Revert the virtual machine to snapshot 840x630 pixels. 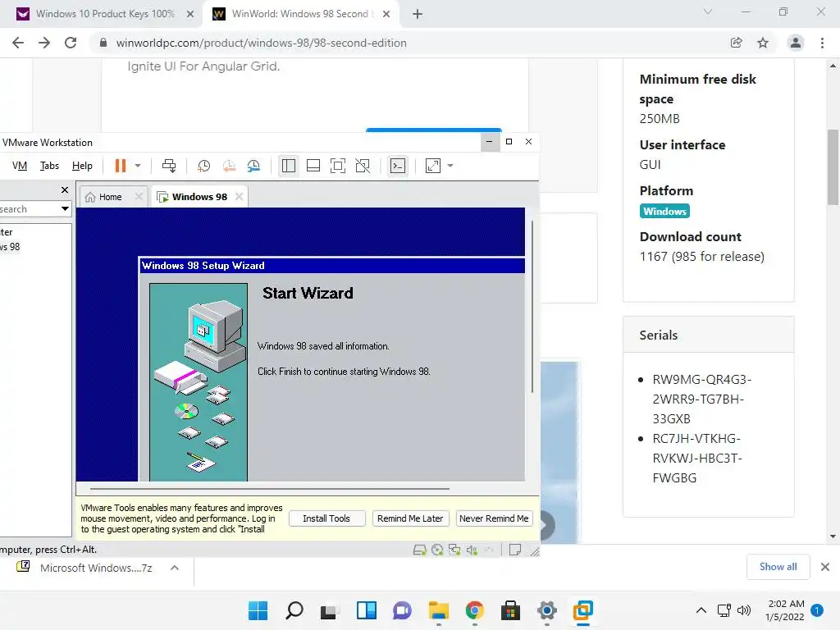[229, 166]
